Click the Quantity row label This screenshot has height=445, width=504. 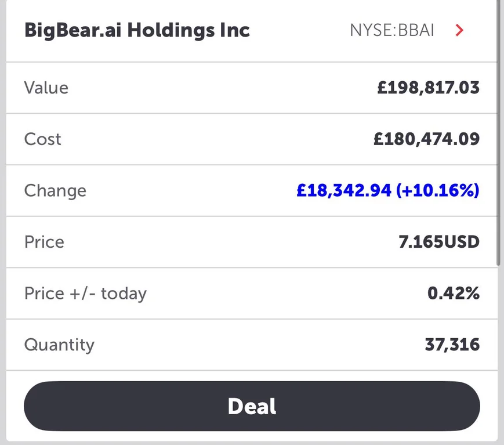59,345
